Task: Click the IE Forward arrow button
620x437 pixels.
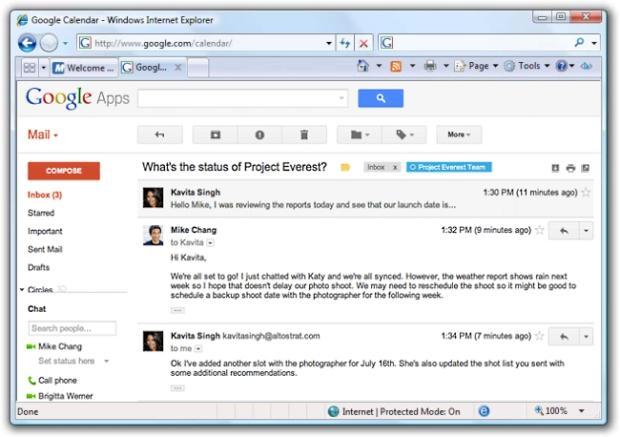Action: [x=49, y=43]
